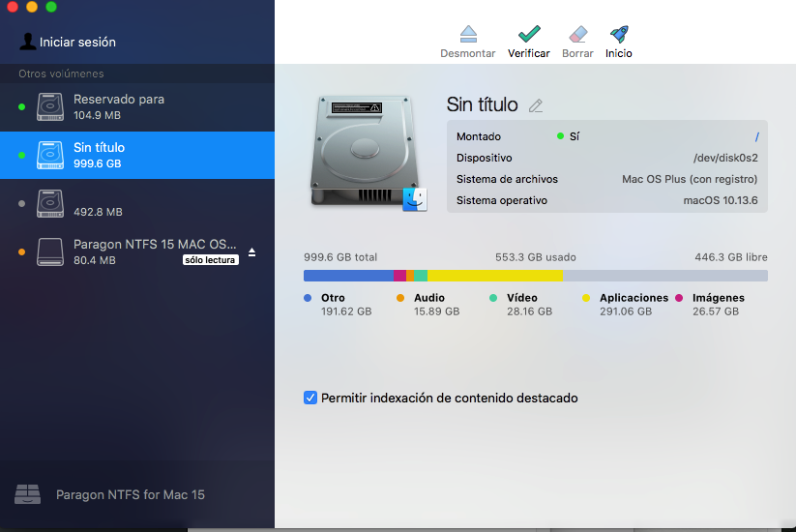The width and height of the screenshot is (796, 532).
Task: Click the Desmontar eject icon
Action: pos(468,34)
